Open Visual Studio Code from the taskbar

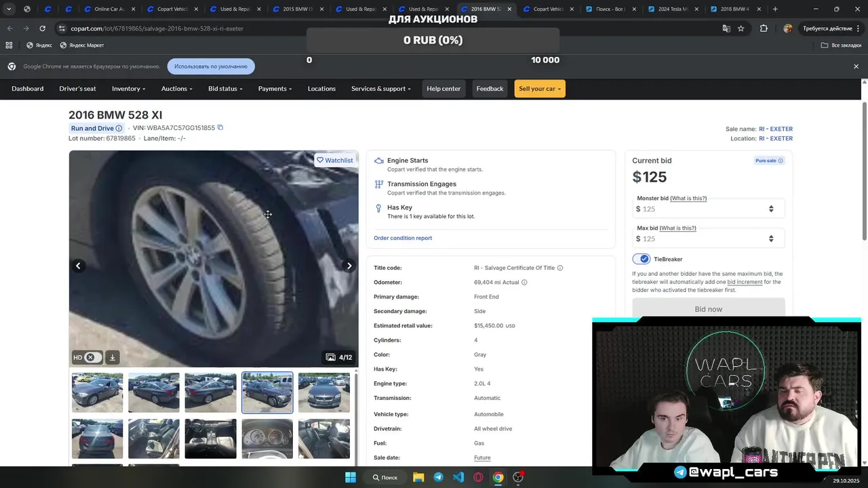coord(458,477)
